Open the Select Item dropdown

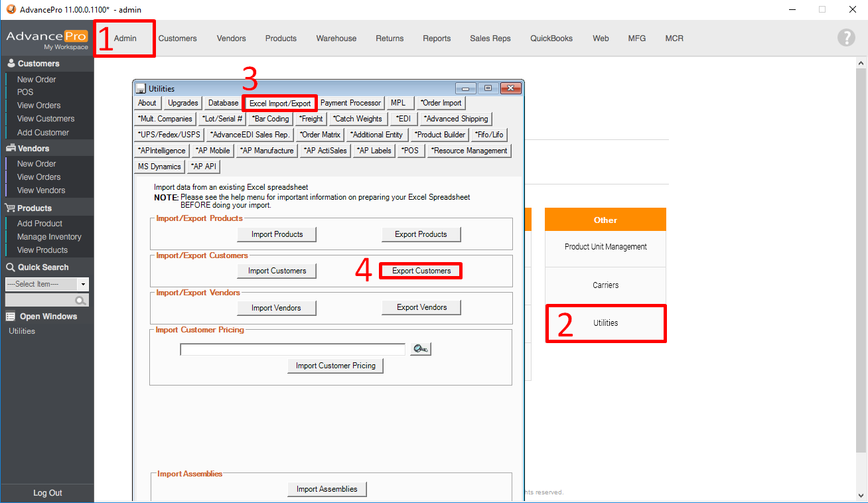tap(83, 284)
